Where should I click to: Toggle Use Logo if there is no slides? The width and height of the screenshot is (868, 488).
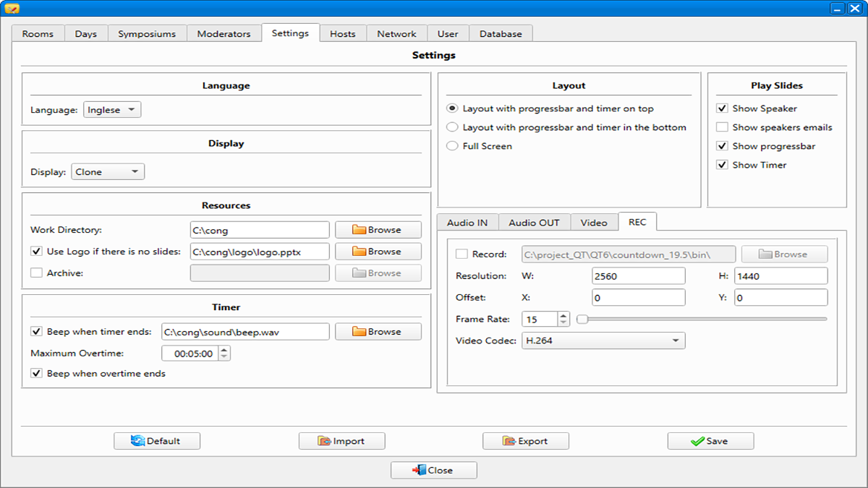36,252
